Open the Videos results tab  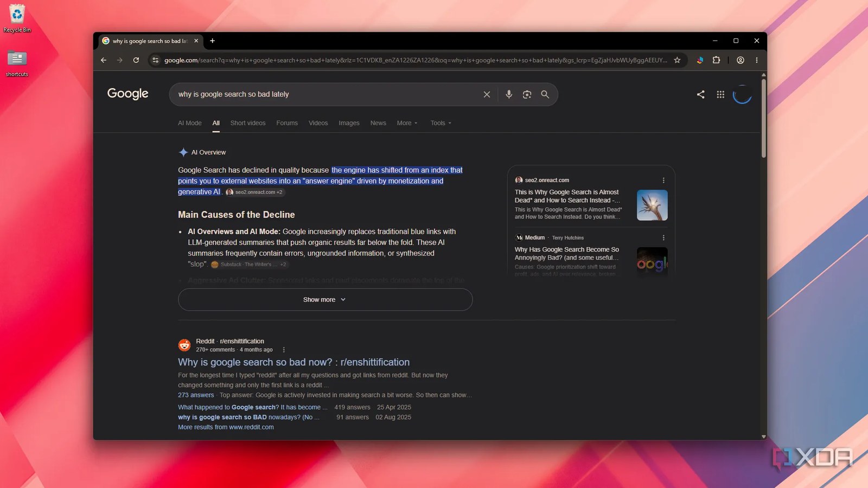[x=318, y=123]
